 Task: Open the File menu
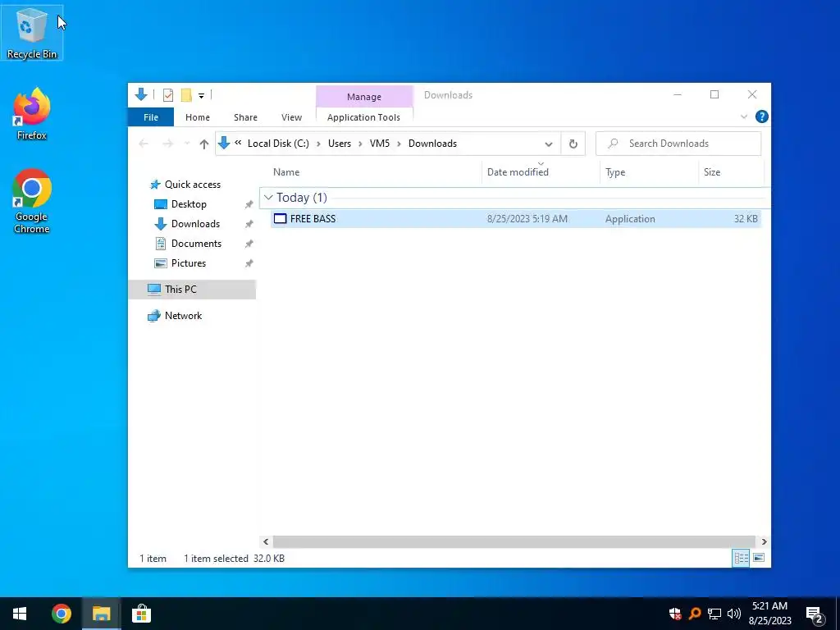151,117
